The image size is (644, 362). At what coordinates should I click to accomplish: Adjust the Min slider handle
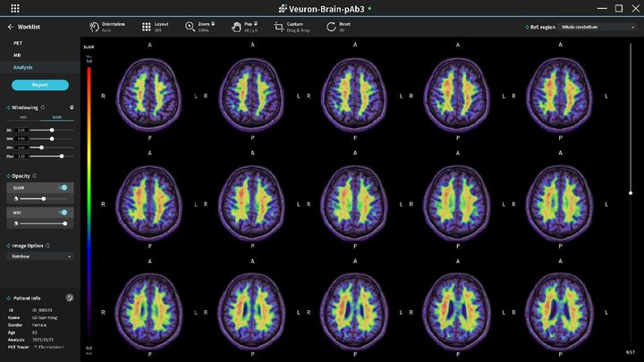[41, 147]
